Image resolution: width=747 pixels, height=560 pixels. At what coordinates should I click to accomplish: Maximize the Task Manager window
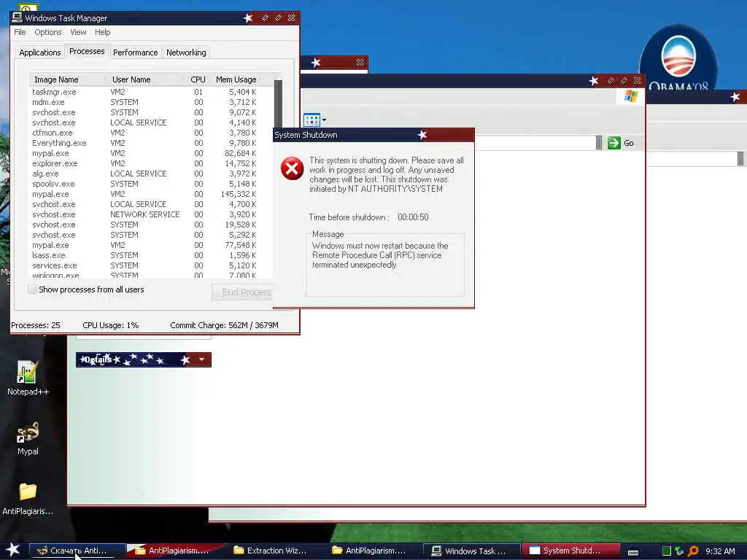click(278, 18)
